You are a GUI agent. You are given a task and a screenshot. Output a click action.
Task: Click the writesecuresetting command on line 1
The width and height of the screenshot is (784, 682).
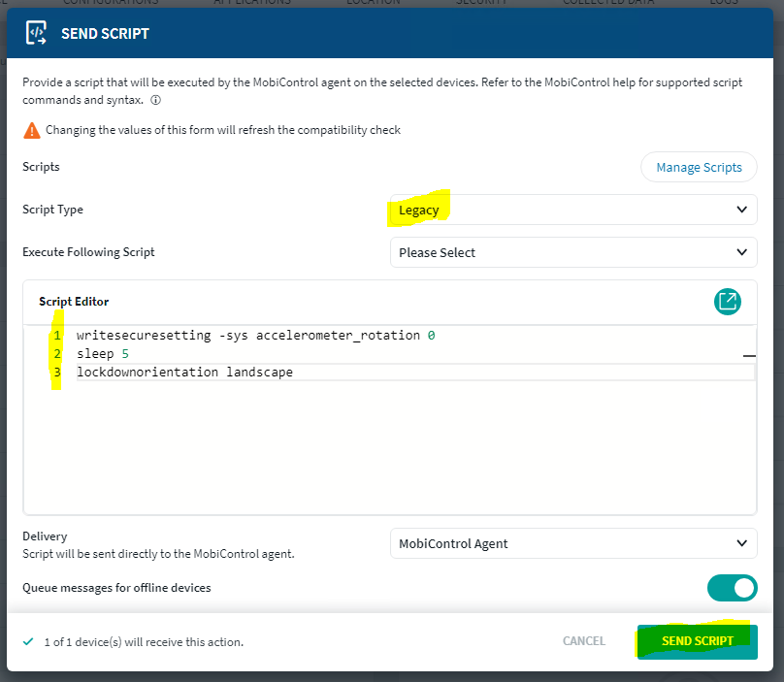point(143,336)
